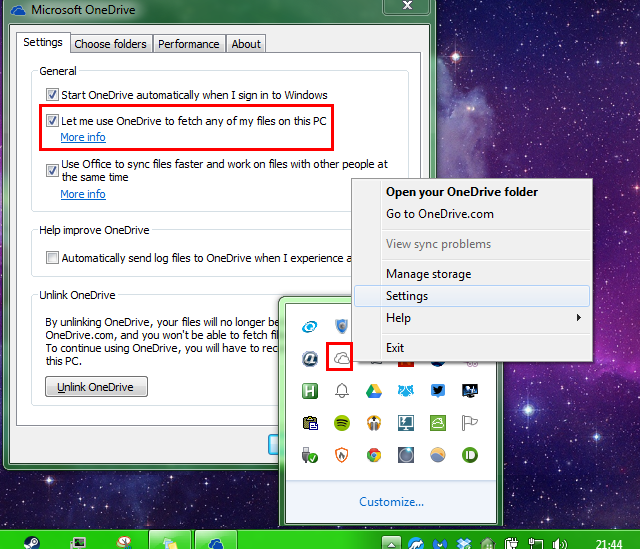
Task: Select the Settings tab
Action: pos(43,42)
